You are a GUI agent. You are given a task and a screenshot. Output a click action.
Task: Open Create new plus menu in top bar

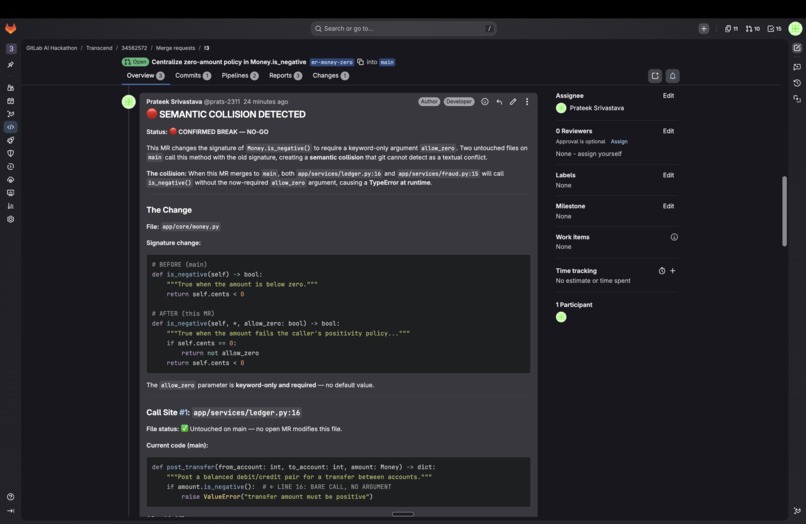[x=704, y=29]
